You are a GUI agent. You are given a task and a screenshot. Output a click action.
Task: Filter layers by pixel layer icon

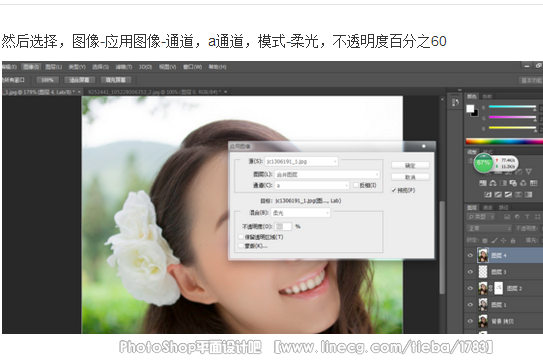[507, 217]
